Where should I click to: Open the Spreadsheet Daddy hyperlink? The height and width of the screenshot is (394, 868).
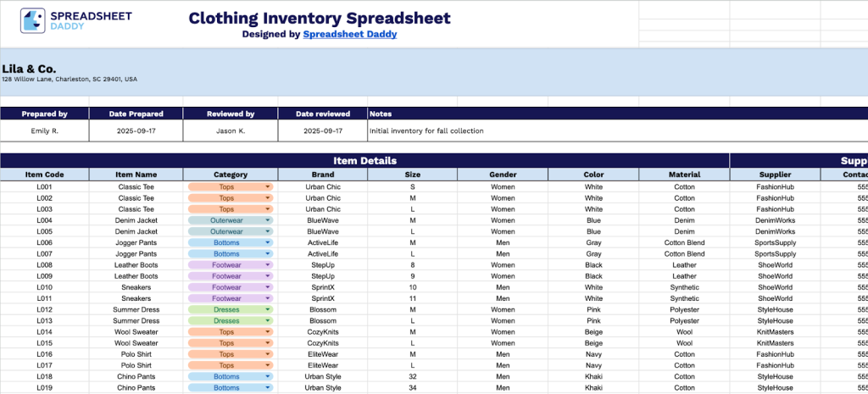[x=350, y=34]
